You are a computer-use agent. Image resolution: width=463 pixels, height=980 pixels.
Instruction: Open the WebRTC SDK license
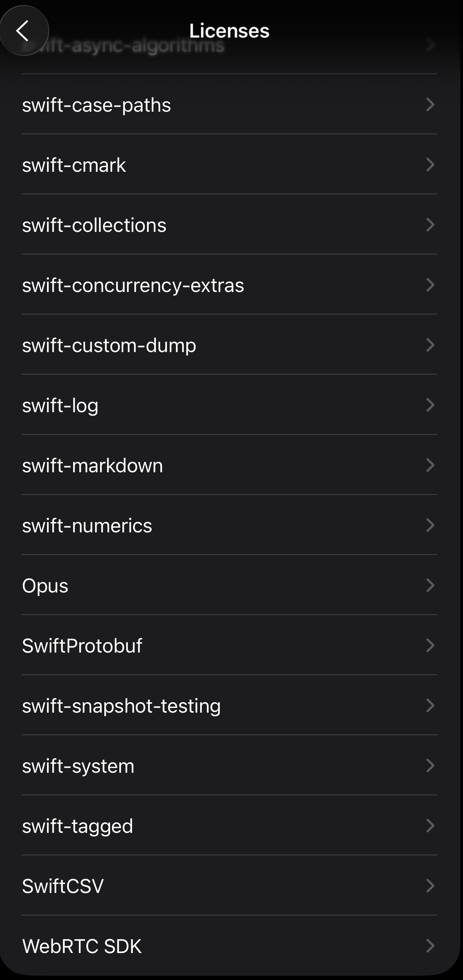[x=82, y=946]
